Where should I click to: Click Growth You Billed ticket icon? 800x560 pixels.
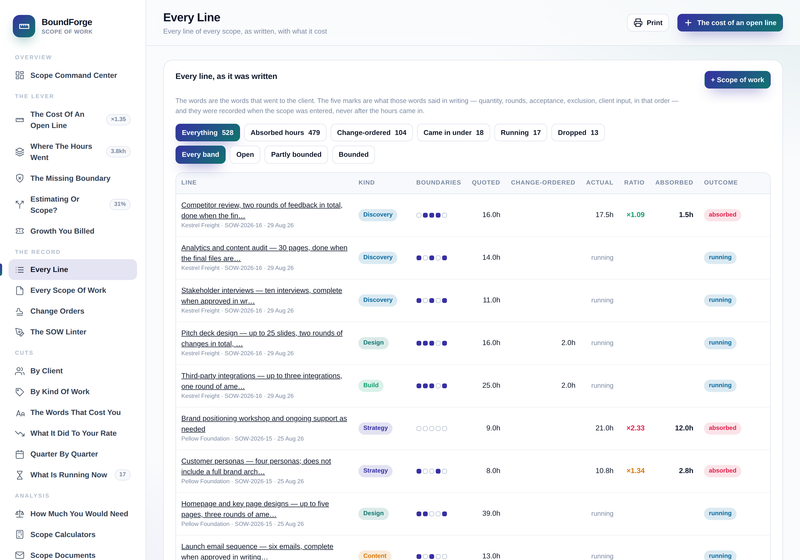[x=20, y=231]
